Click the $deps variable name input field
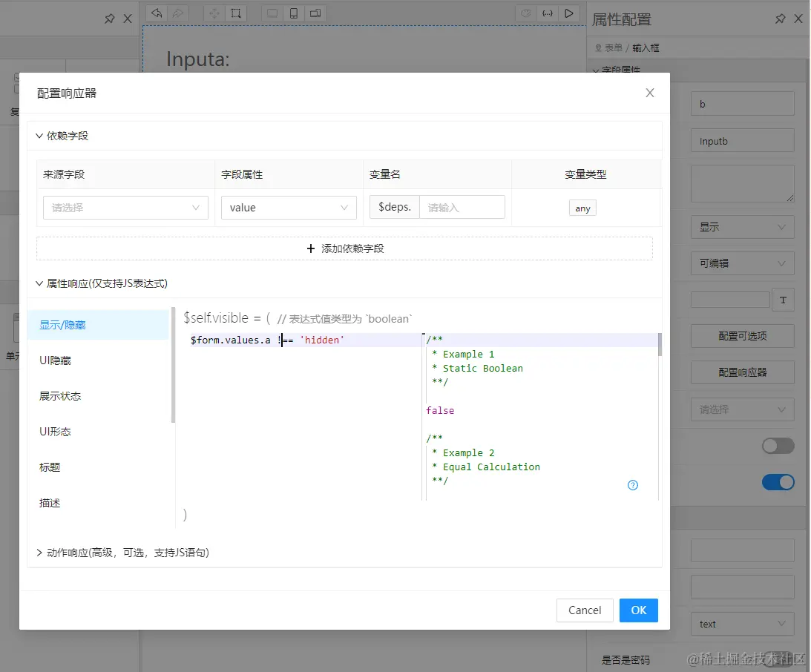811x672 pixels. coord(460,208)
